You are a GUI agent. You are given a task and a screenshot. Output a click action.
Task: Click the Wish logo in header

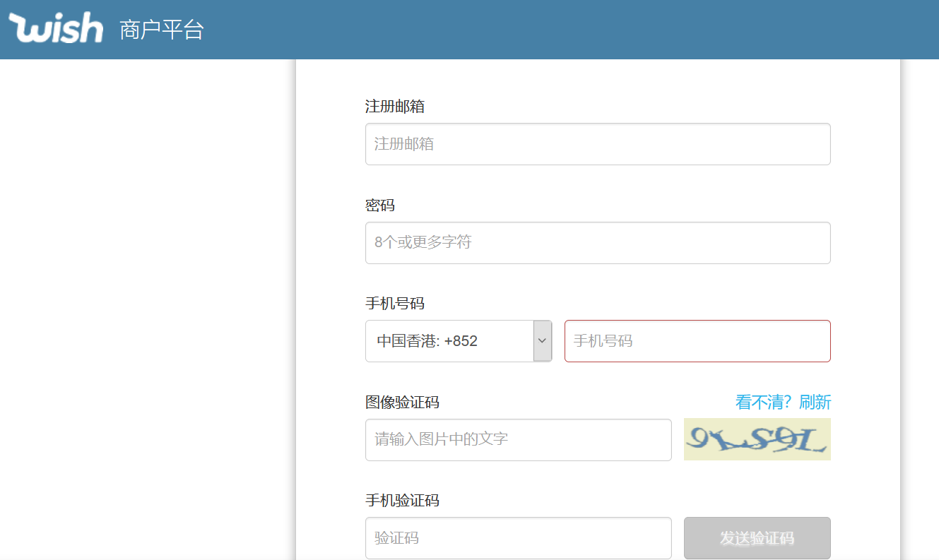point(56,28)
